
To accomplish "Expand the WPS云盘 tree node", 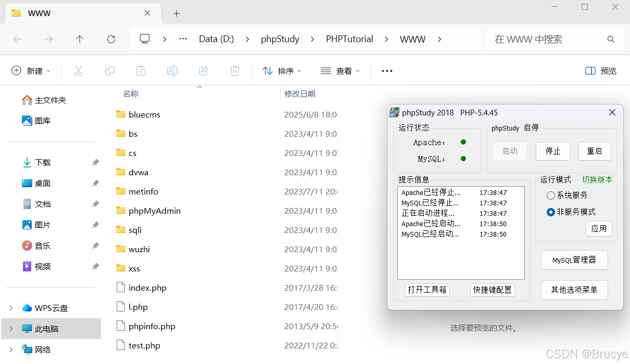I will pyautogui.click(x=11, y=308).
